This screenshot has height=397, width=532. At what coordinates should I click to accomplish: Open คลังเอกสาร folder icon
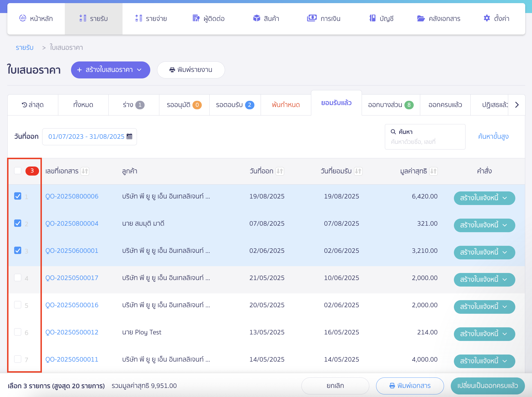tap(421, 18)
